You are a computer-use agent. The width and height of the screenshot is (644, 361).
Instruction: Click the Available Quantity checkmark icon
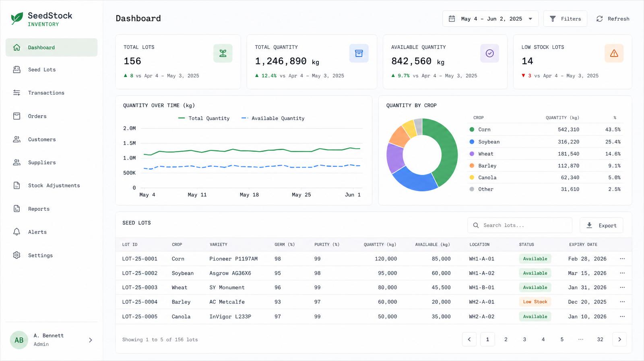(490, 53)
